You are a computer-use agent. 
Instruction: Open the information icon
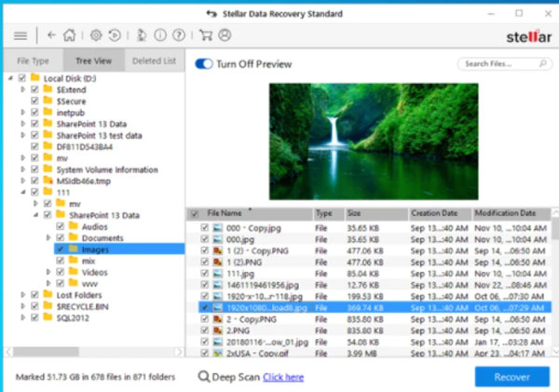pyautogui.click(x=160, y=35)
